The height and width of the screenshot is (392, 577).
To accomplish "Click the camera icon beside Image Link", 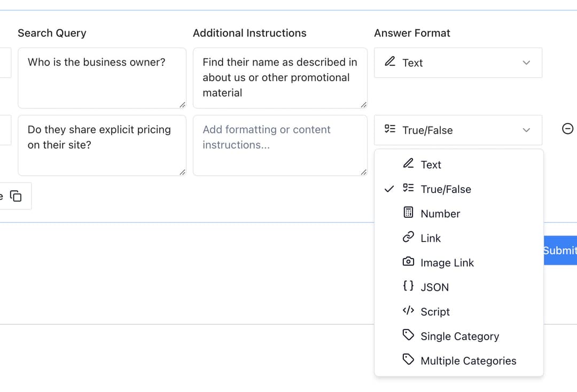I will coord(408,262).
